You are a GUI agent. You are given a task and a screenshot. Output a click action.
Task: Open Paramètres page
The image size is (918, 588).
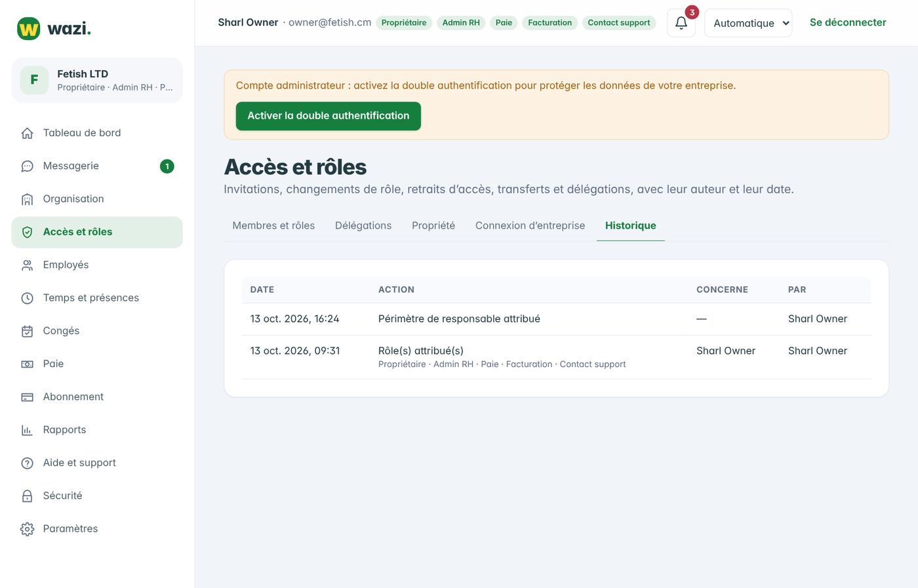coord(97,529)
